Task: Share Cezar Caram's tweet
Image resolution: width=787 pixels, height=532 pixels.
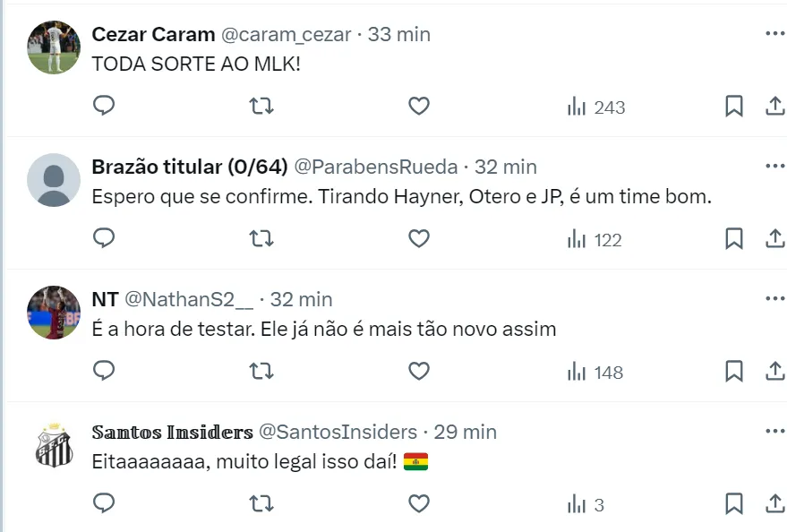Action: 774,107
